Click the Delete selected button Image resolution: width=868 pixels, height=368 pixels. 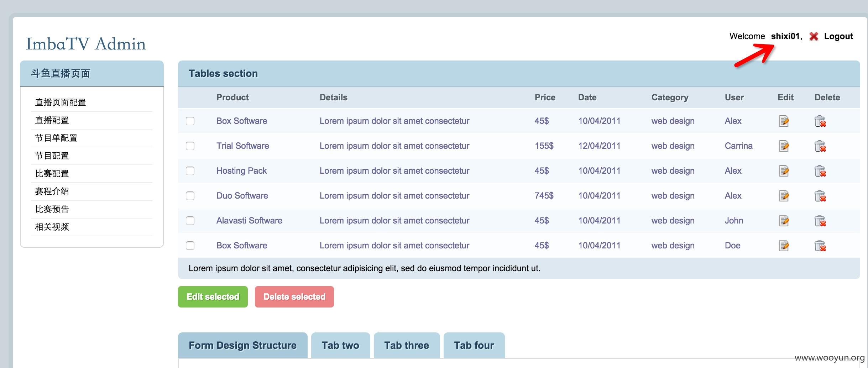[294, 297]
